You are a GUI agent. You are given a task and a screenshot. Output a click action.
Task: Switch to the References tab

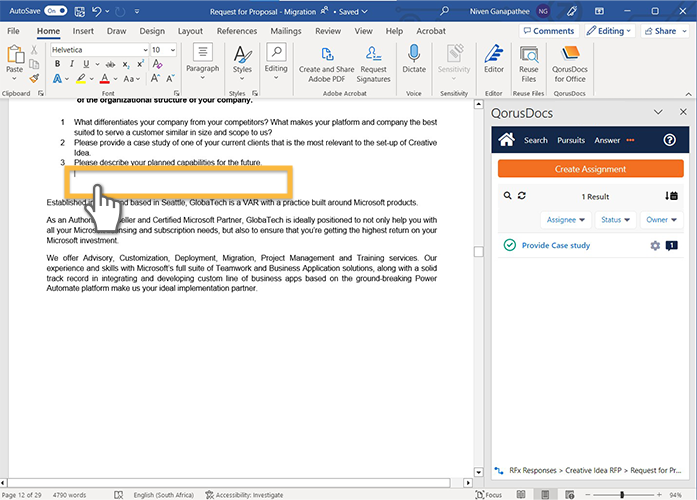pyautogui.click(x=237, y=31)
